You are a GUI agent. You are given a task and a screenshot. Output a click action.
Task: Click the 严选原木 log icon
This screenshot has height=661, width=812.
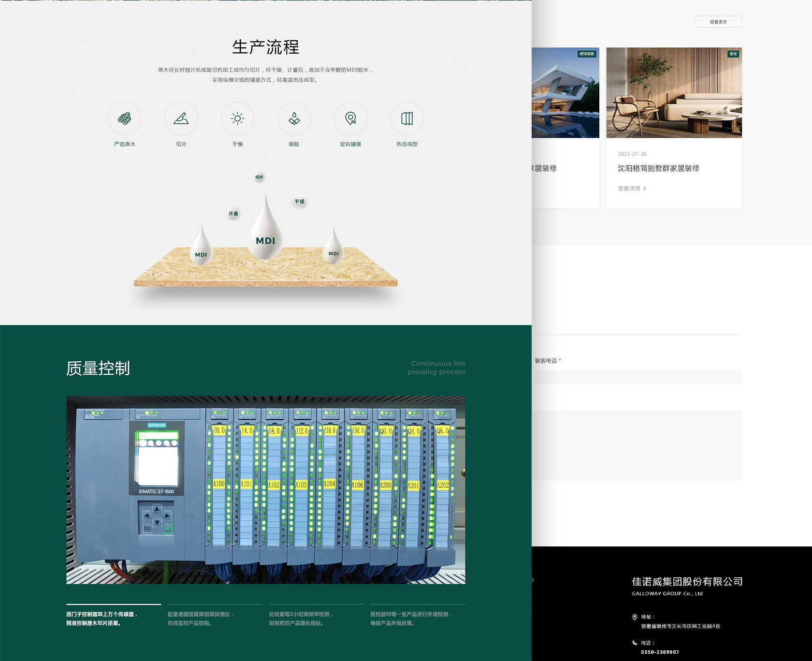pos(125,118)
